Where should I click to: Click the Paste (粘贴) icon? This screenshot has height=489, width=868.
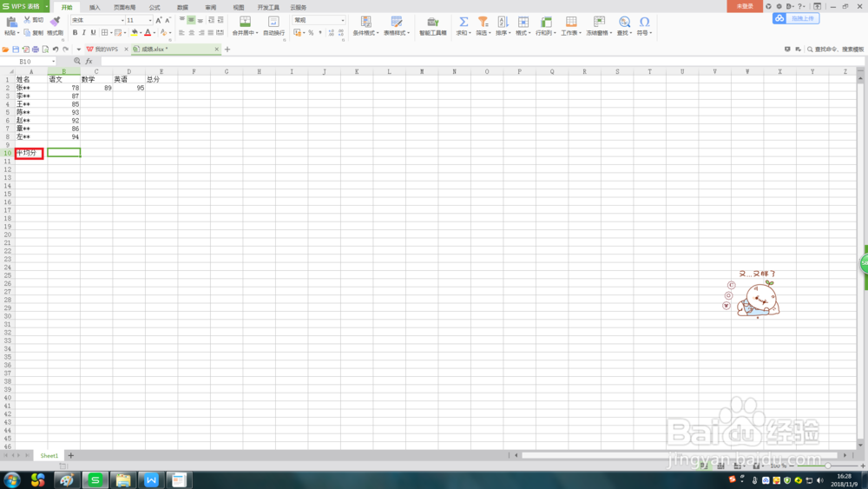pos(11,23)
